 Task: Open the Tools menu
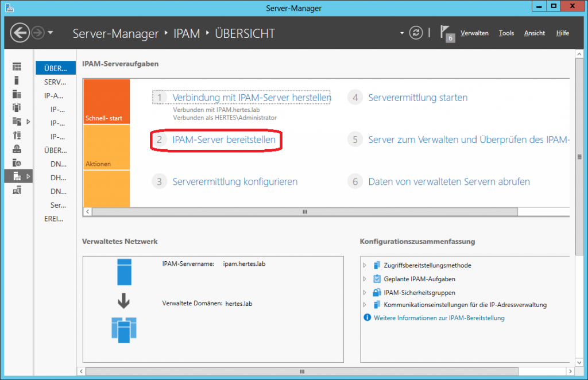pyautogui.click(x=506, y=33)
